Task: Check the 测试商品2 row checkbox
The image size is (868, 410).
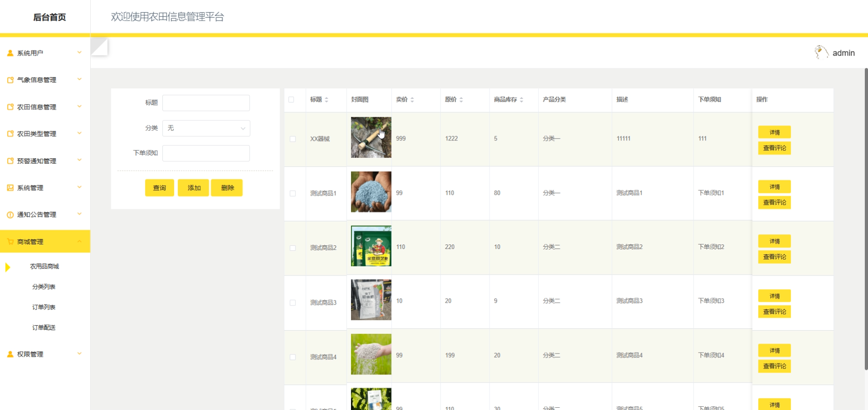Action: click(293, 248)
